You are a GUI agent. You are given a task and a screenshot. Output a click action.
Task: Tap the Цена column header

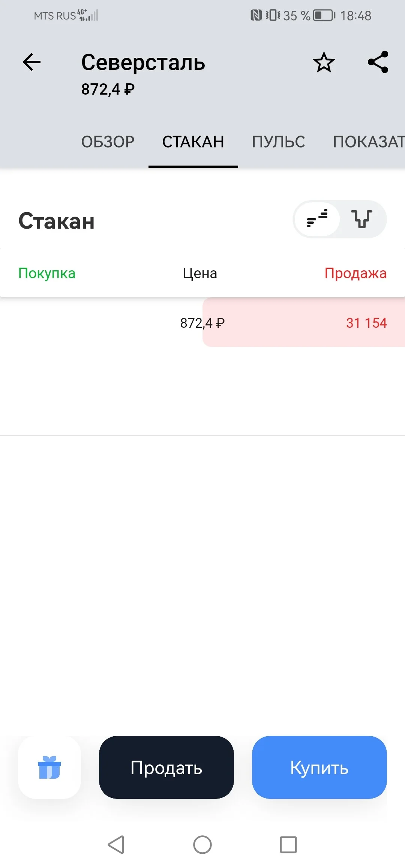tap(200, 273)
